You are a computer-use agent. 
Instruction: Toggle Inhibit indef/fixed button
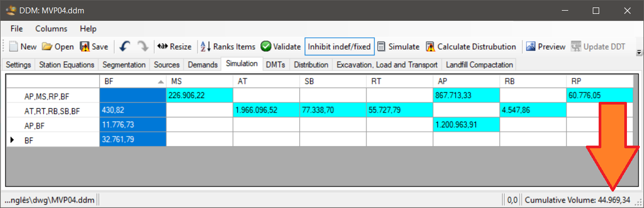[x=339, y=46]
